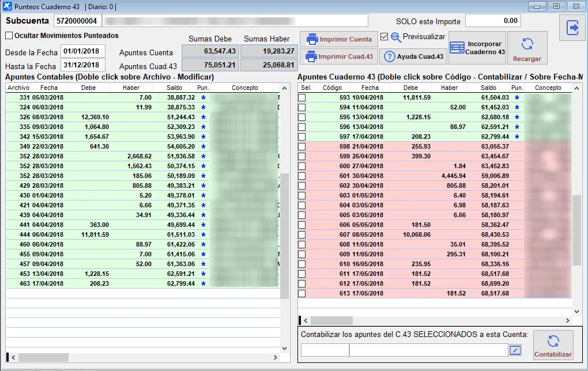
Task: Select checkbox for entry code 598
Action: [301, 147]
